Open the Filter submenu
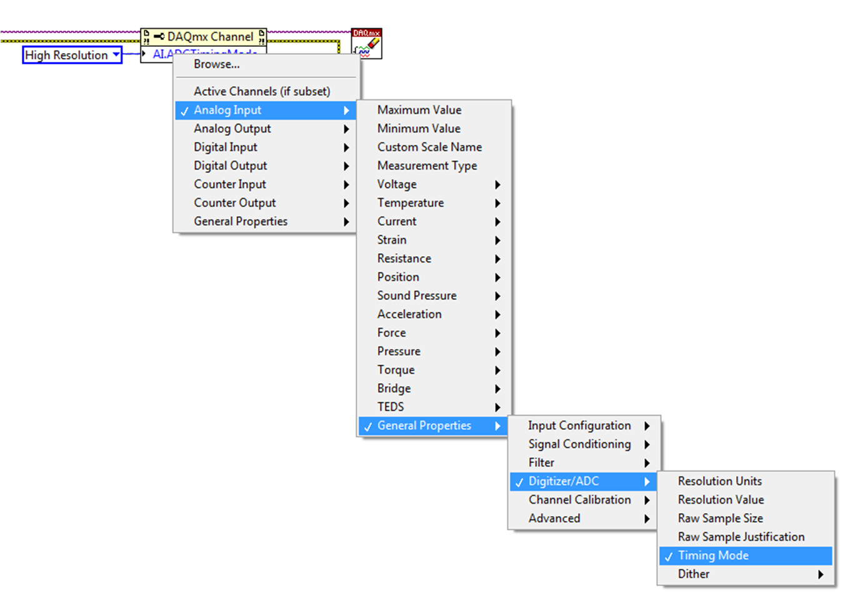 point(584,463)
